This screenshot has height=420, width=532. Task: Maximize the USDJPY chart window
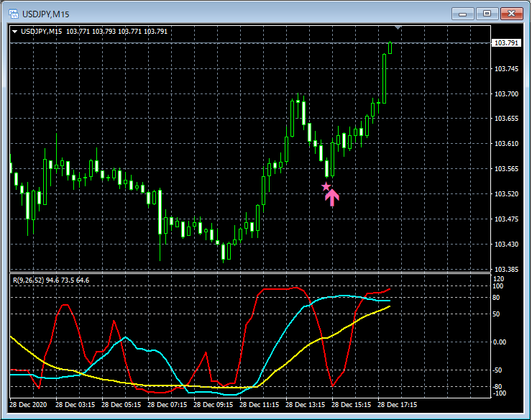pos(487,13)
